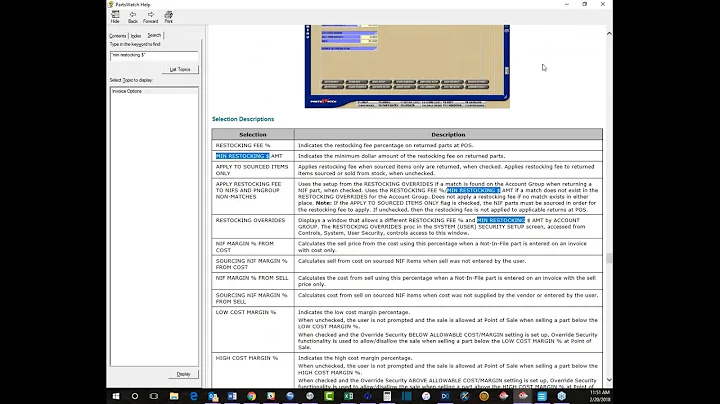Click SOURCING NIF MARGIN % FROM COST cell

tap(251, 264)
